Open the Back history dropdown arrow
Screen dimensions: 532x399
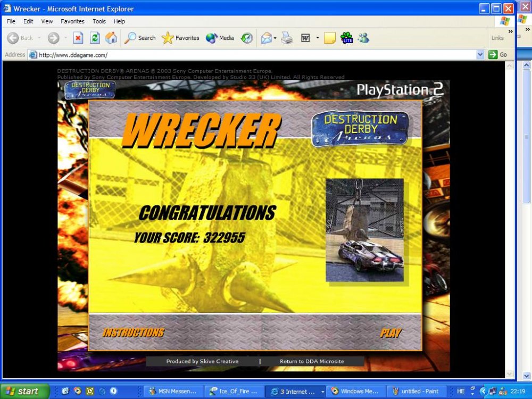(39, 38)
